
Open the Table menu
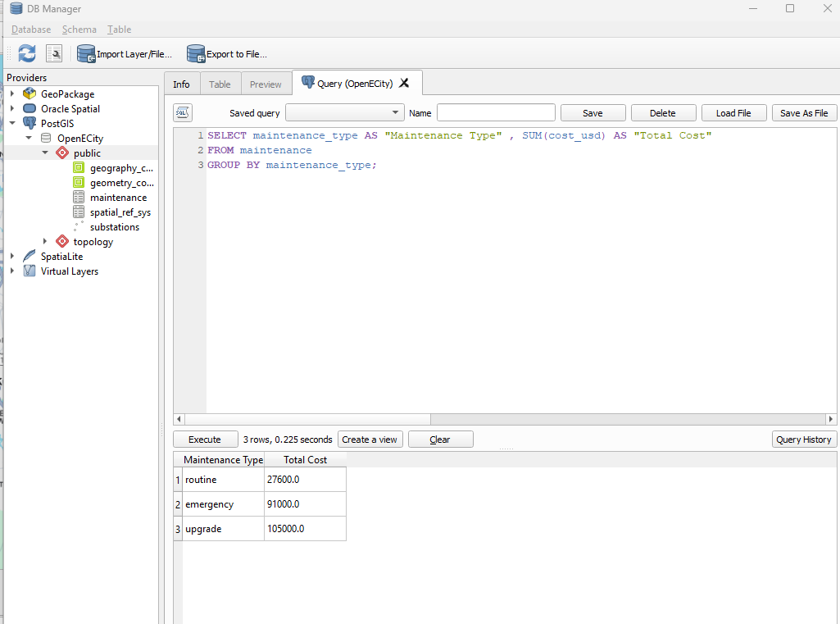[x=119, y=30]
